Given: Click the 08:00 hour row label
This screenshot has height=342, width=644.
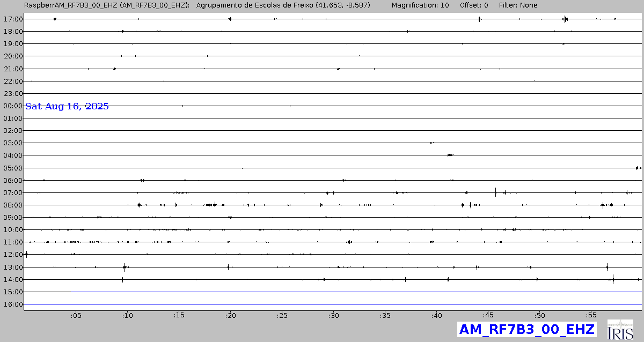Looking at the screenshot, I should tap(12, 205).
